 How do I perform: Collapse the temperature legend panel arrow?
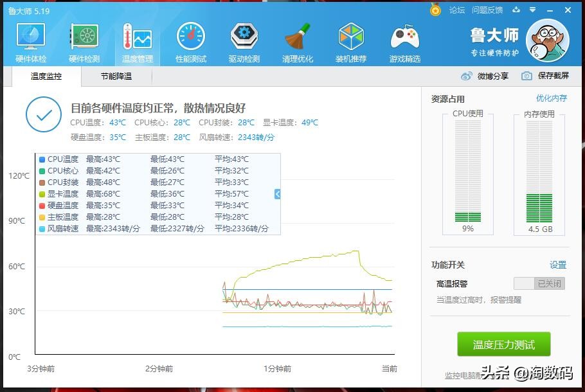(276, 193)
